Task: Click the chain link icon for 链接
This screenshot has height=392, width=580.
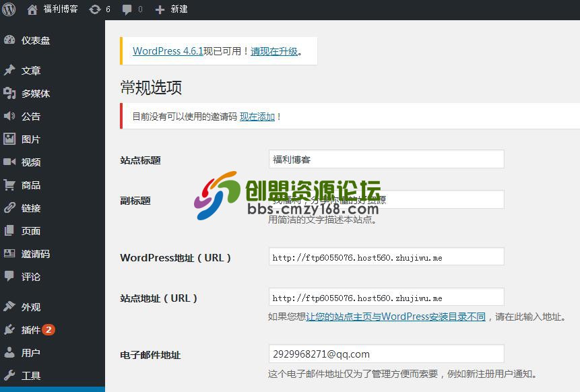Action: [9, 208]
